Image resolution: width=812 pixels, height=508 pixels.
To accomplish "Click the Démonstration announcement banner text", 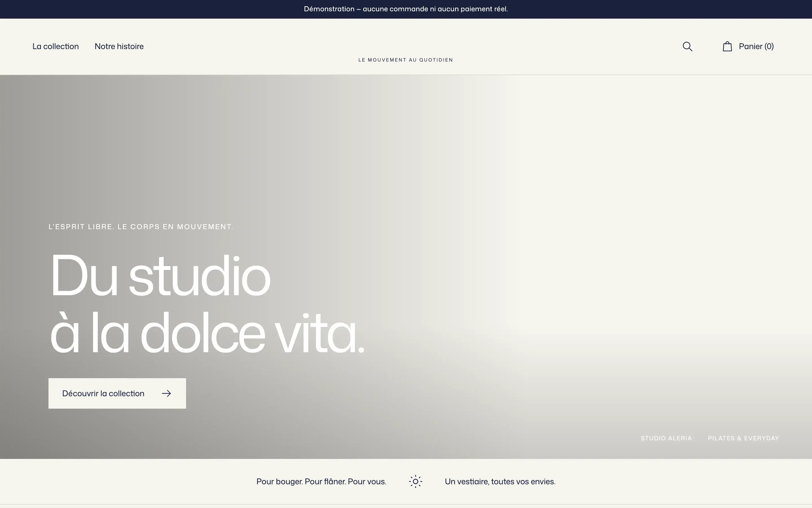I will [406, 9].
